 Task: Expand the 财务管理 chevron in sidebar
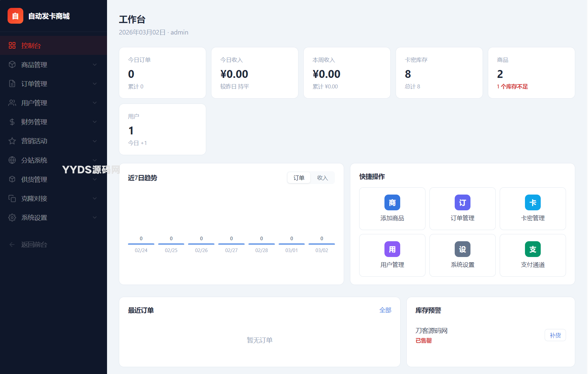tap(95, 122)
